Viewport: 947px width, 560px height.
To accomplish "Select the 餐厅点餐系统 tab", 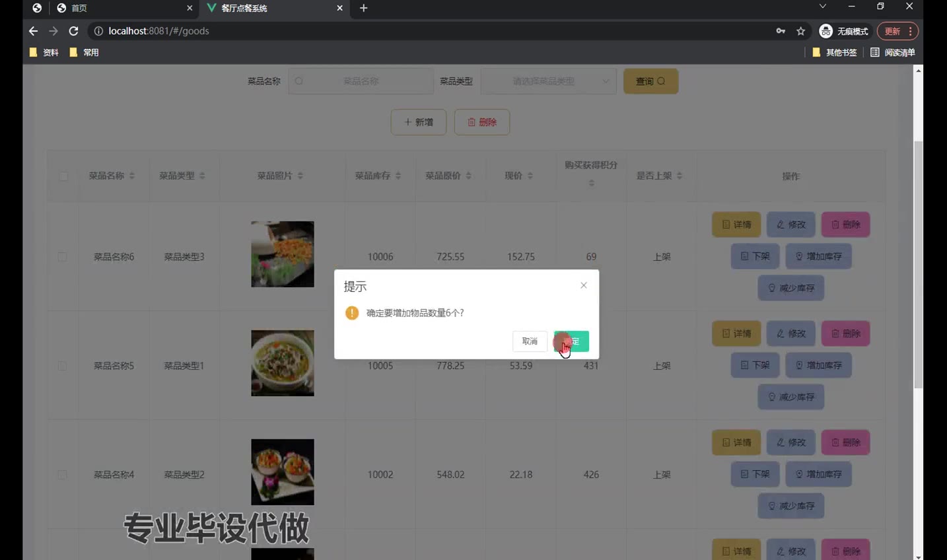I will pos(274,8).
